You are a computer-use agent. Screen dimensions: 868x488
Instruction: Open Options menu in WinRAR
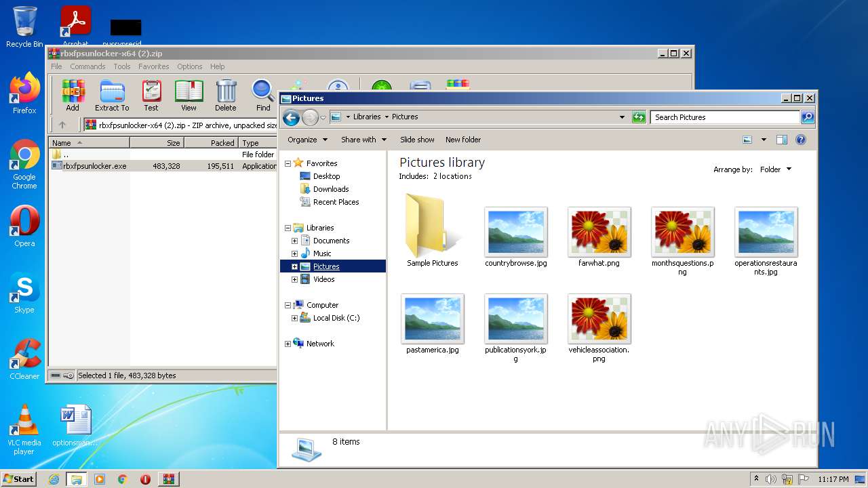coord(190,66)
